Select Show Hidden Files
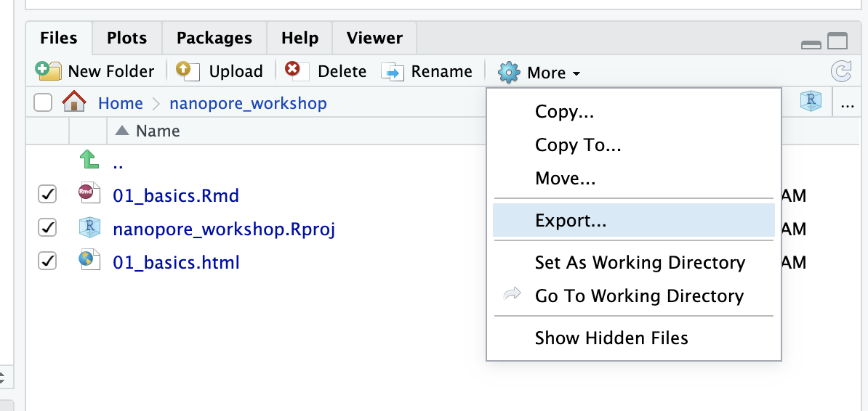Viewport: 868px width, 411px height. pyautogui.click(x=633, y=338)
